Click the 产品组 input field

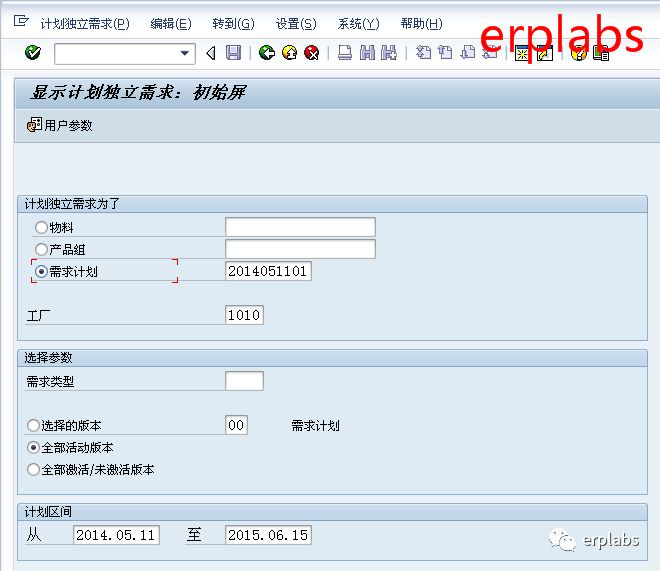click(x=300, y=249)
